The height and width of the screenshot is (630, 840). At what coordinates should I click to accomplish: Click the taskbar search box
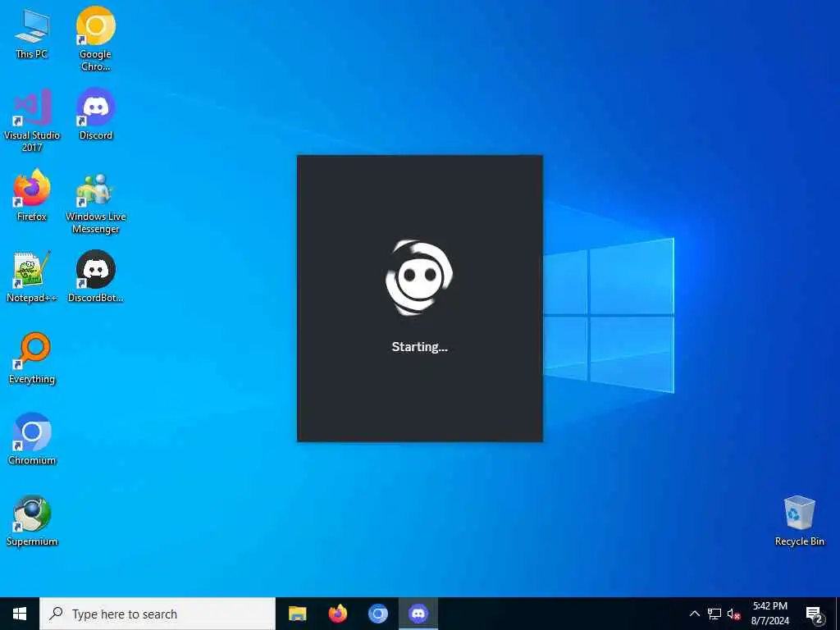point(157,614)
